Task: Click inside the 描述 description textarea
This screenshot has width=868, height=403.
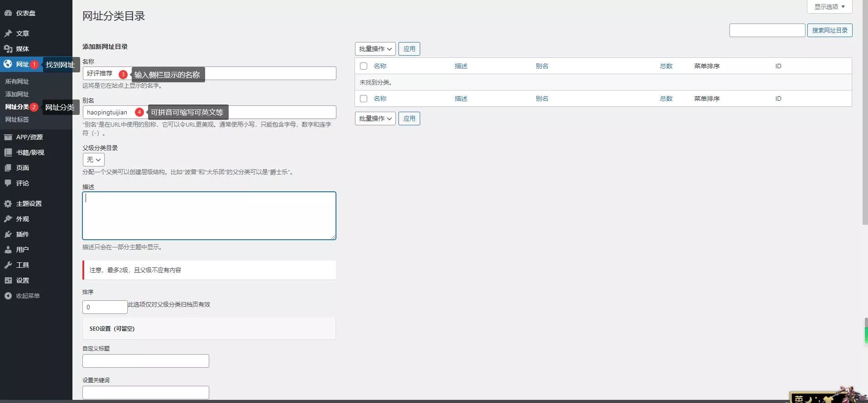Action: coord(209,216)
